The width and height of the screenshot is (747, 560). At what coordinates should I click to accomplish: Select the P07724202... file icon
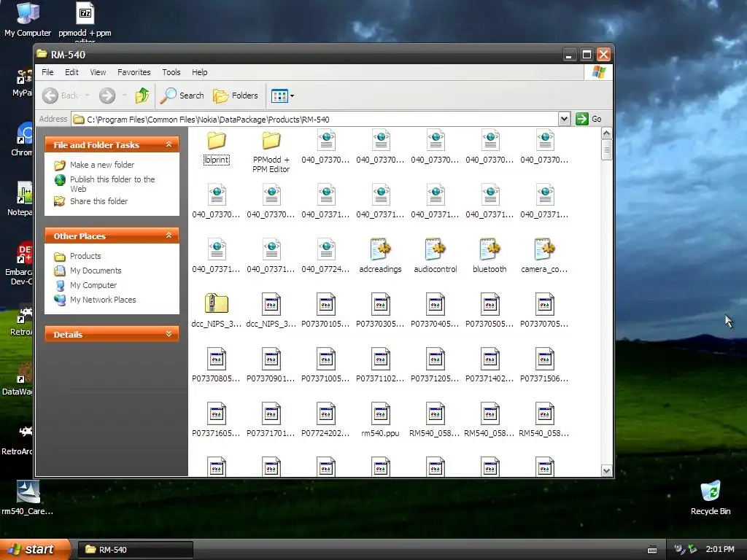326,413
